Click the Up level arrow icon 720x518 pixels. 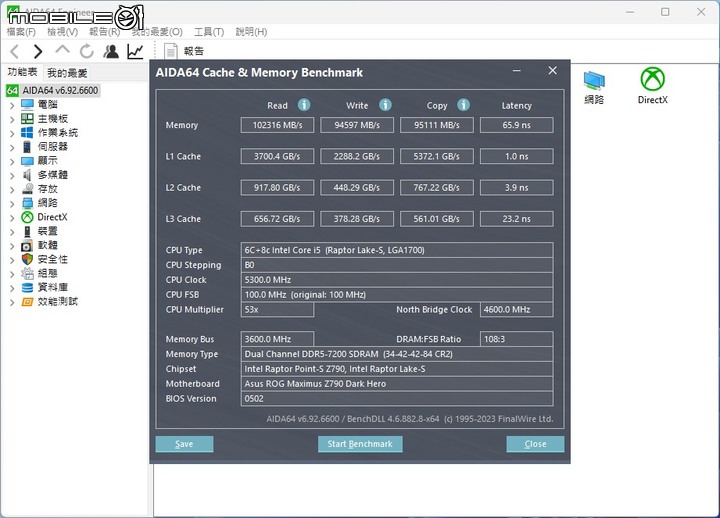[62, 50]
